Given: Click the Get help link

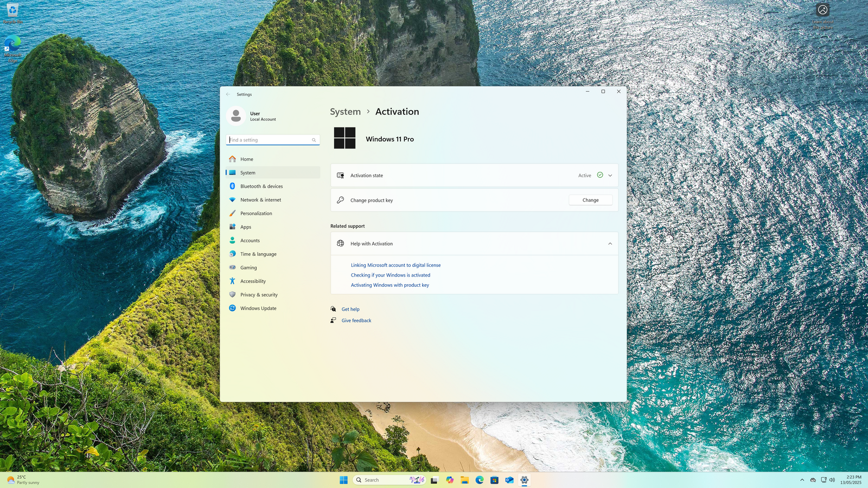Looking at the screenshot, I should [350, 310].
